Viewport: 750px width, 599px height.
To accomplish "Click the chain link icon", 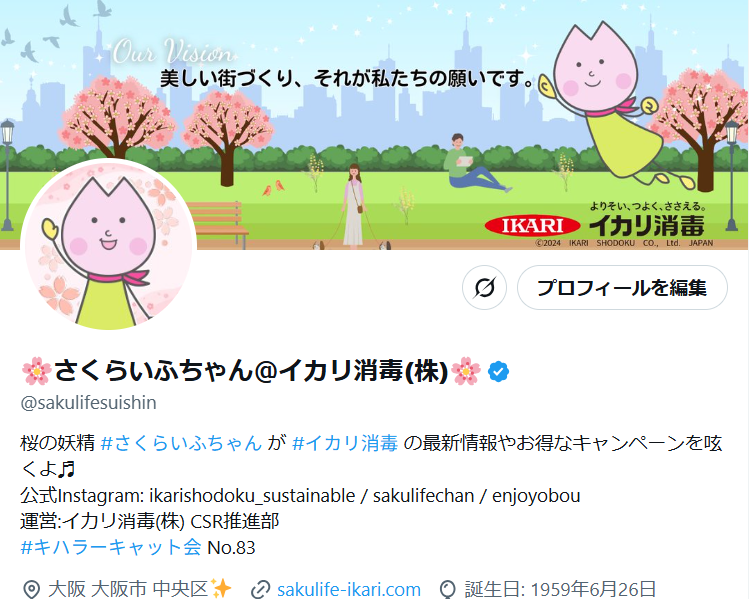I will point(261,589).
